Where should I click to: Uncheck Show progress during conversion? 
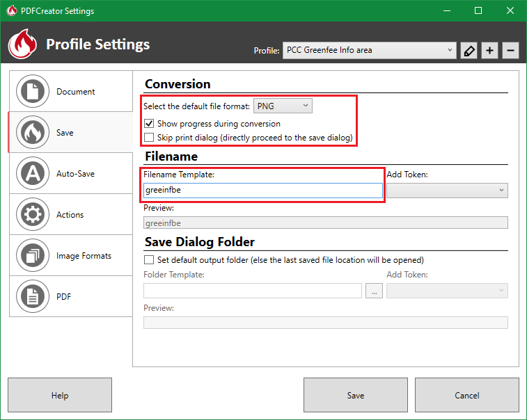click(x=149, y=124)
